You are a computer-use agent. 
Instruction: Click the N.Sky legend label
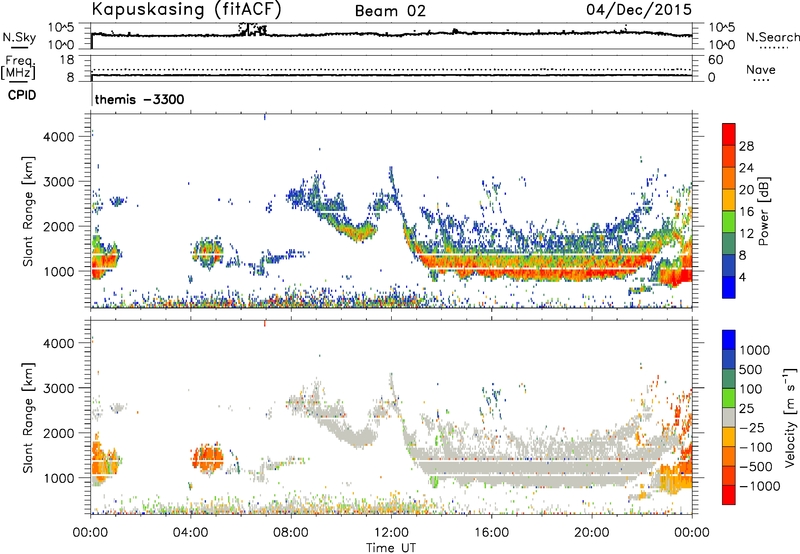click(19, 37)
